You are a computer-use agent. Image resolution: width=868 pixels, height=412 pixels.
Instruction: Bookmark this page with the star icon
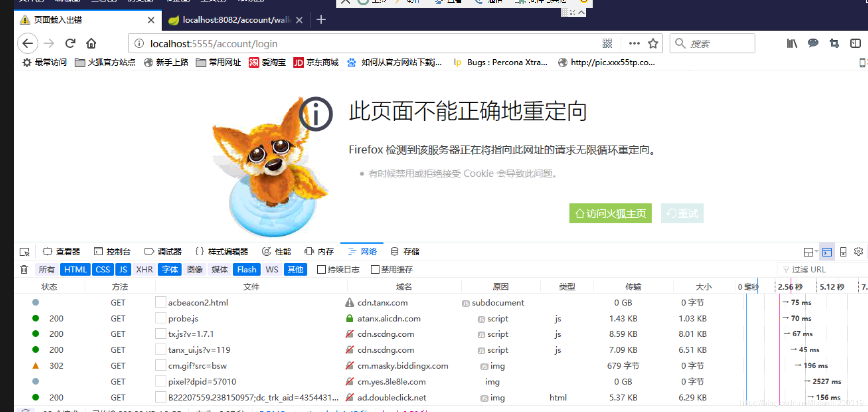tap(653, 44)
